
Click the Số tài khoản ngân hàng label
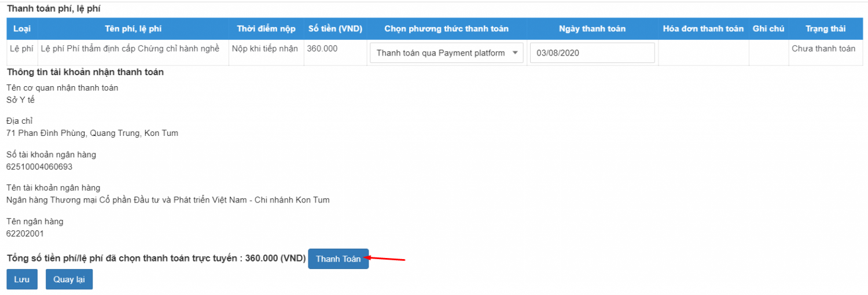coord(52,154)
